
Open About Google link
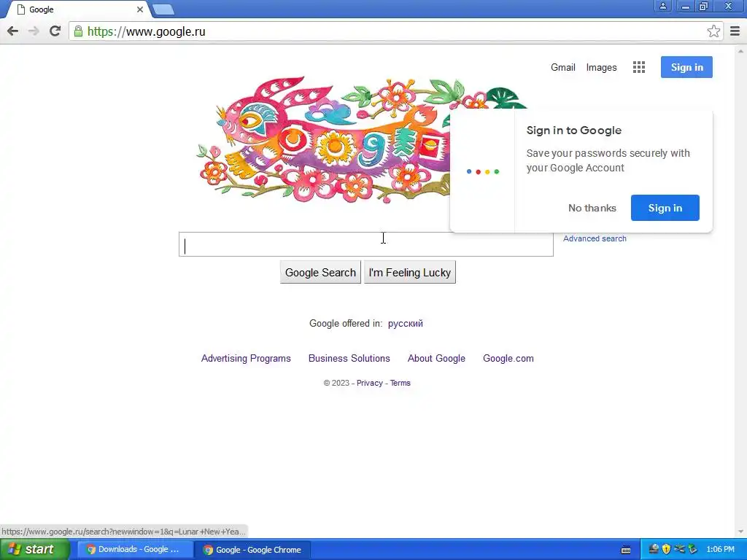[x=436, y=358]
